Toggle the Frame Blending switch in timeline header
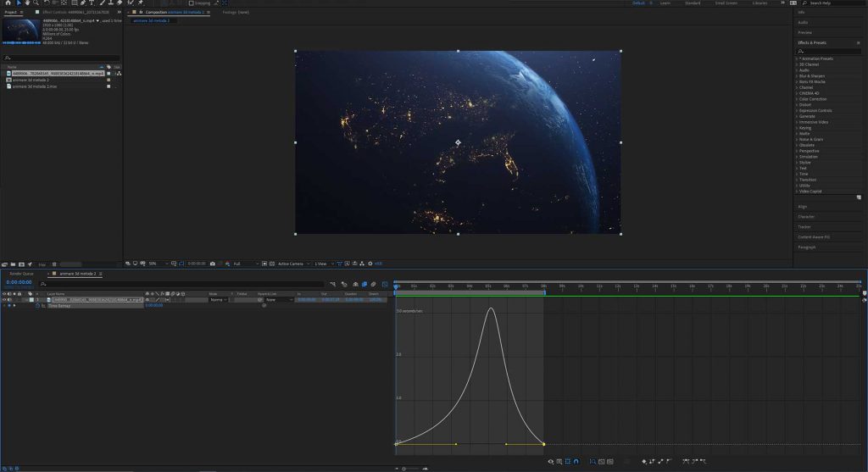The width and height of the screenshot is (868, 472). [364, 285]
